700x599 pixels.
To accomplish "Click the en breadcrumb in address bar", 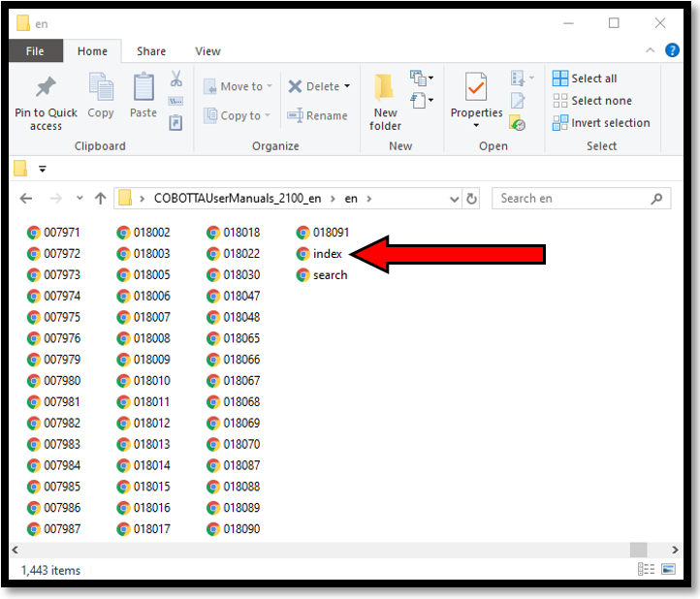I will click(x=351, y=199).
